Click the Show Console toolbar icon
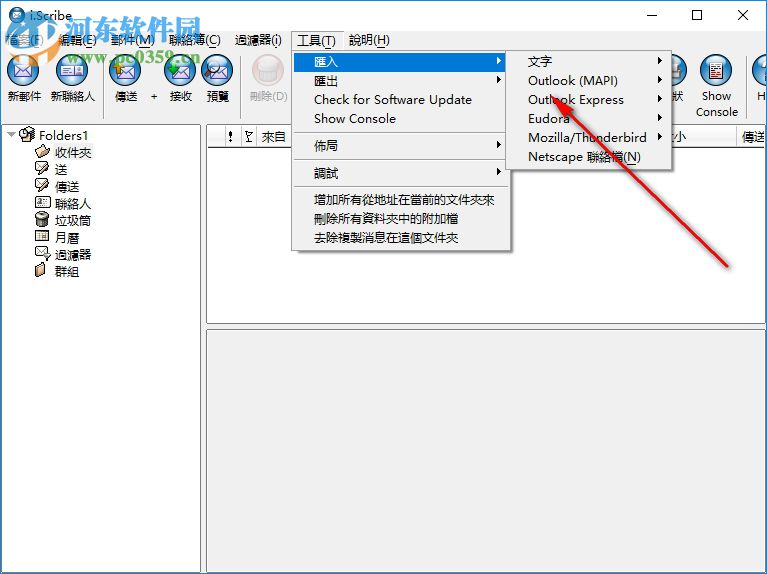Image resolution: width=767 pixels, height=574 pixels. 716,71
